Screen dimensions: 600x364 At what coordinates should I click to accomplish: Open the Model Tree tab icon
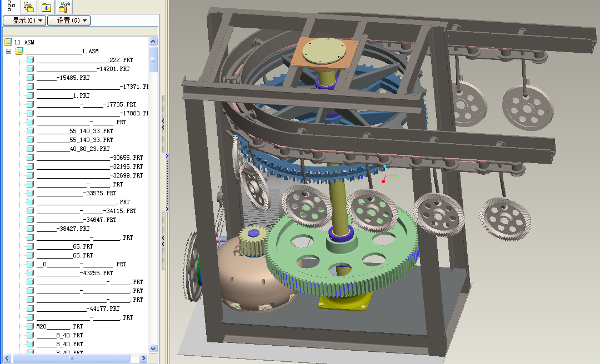pos(11,6)
